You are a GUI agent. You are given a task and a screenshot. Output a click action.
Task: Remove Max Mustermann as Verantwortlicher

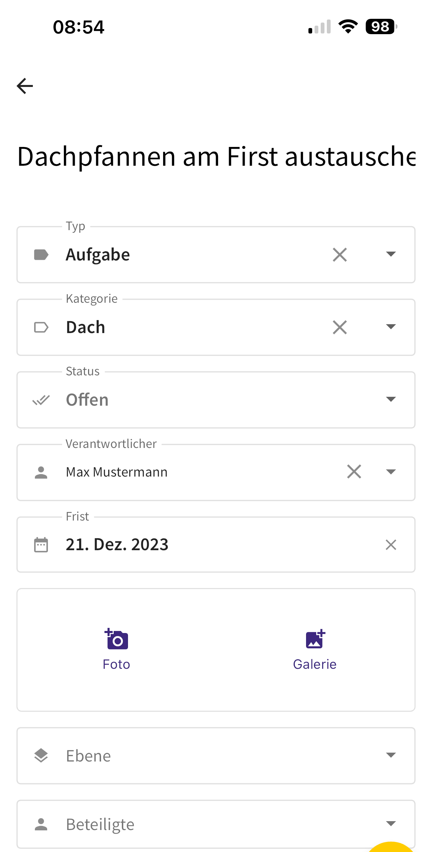point(354,472)
